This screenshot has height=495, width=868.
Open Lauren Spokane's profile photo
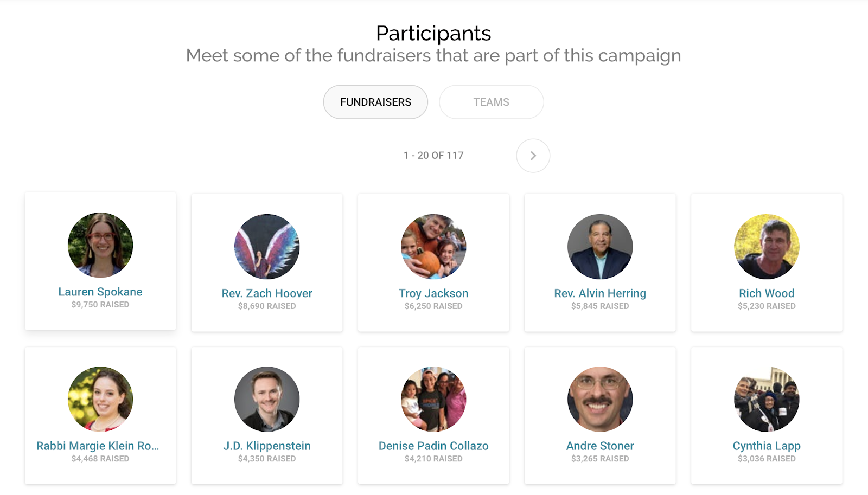[100, 245]
